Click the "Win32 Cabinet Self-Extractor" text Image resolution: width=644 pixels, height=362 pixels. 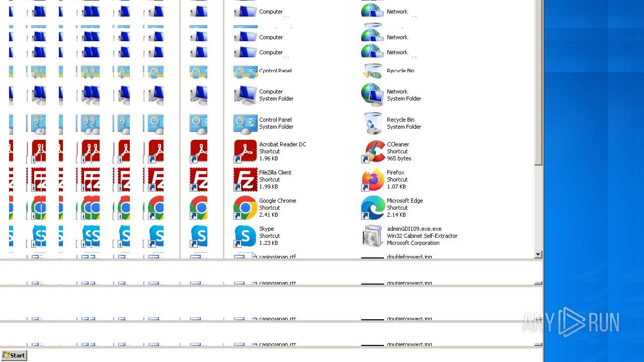(x=422, y=236)
